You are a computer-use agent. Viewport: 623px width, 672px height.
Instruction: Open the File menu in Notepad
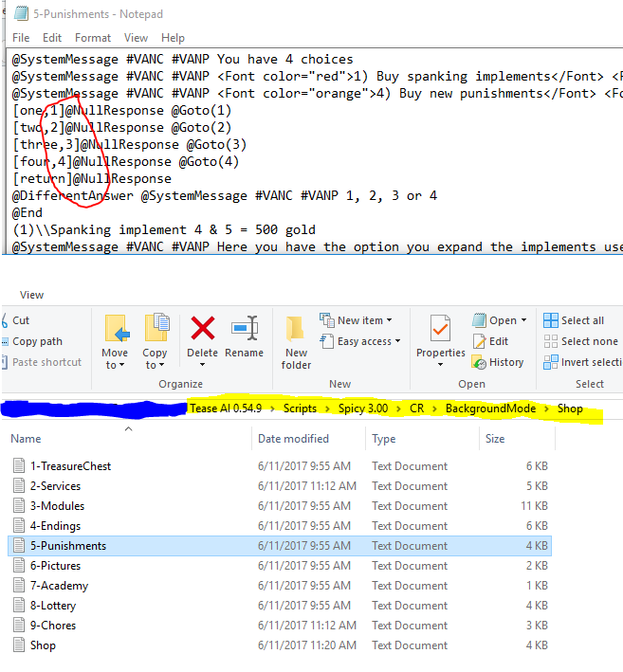click(x=21, y=38)
